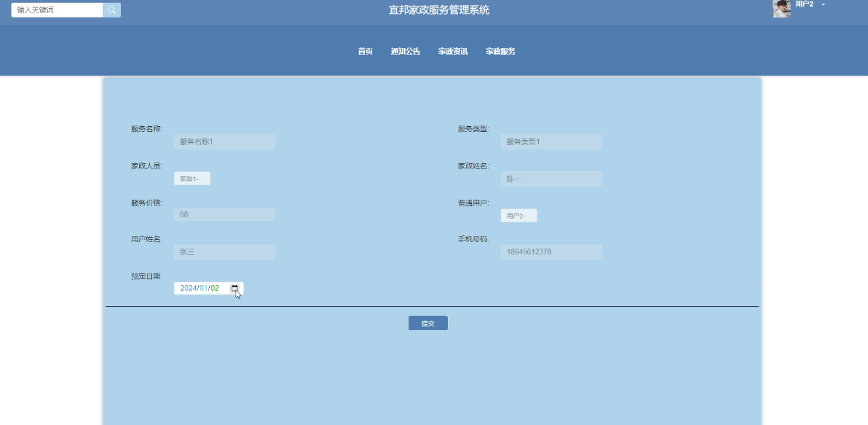This screenshot has height=425, width=868.
Task: Select the year 2024 in date field
Action: (188, 288)
